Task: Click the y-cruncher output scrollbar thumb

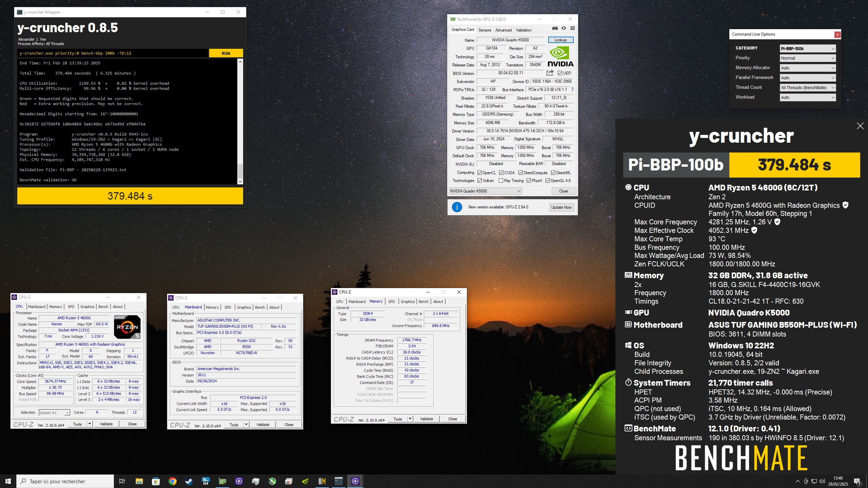Action: [240, 171]
